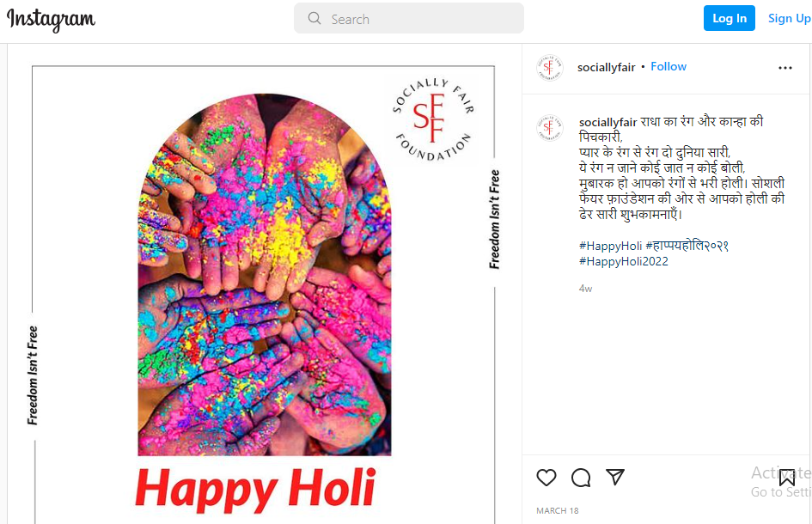Click the sociallyfair avatar beside the caption
This screenshot has height=524, width=812.
pos(549,127)
